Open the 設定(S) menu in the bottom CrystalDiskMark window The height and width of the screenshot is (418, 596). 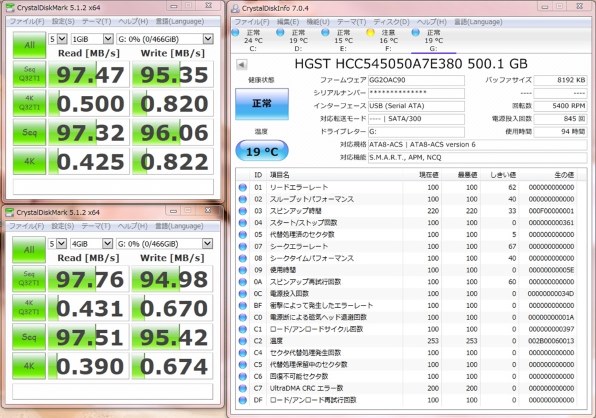(x=62, y=226)
